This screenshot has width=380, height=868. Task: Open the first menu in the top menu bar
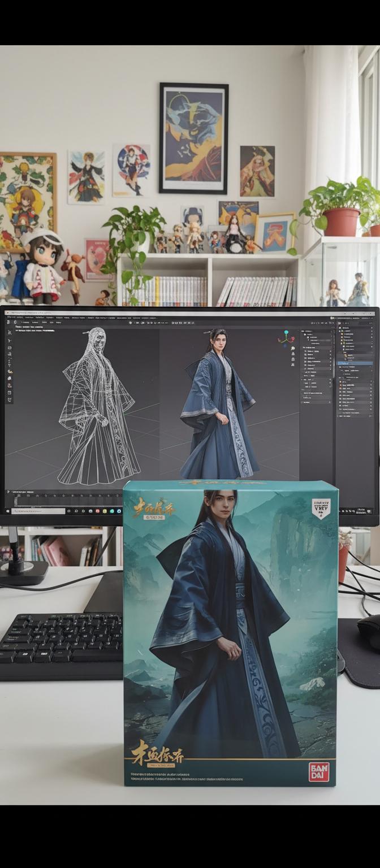coord(11,317)
